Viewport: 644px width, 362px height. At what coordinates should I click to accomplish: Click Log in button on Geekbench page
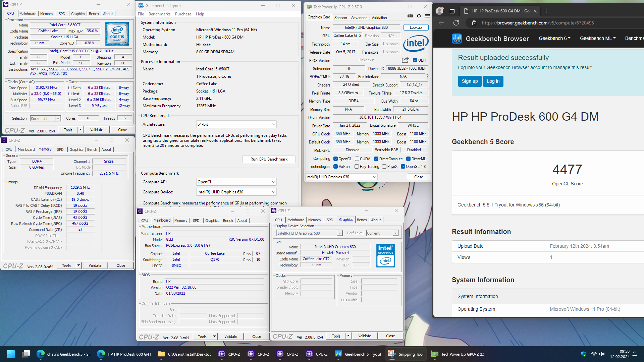click(x=493, y=81)
